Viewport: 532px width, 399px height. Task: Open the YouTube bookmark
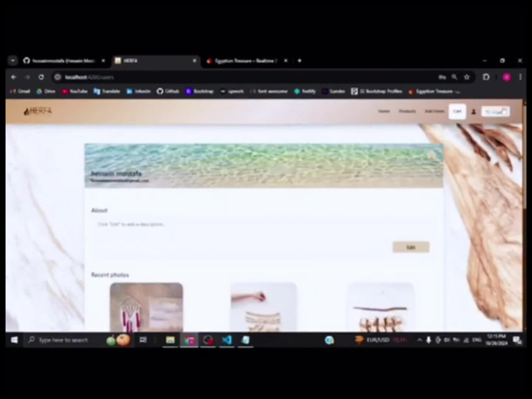tap(74, 92)
